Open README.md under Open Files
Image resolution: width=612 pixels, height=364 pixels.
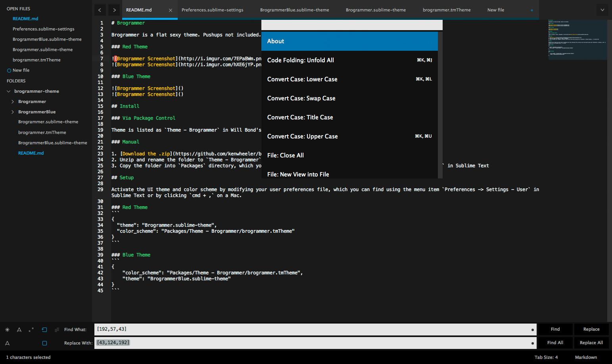pos(25,19)
